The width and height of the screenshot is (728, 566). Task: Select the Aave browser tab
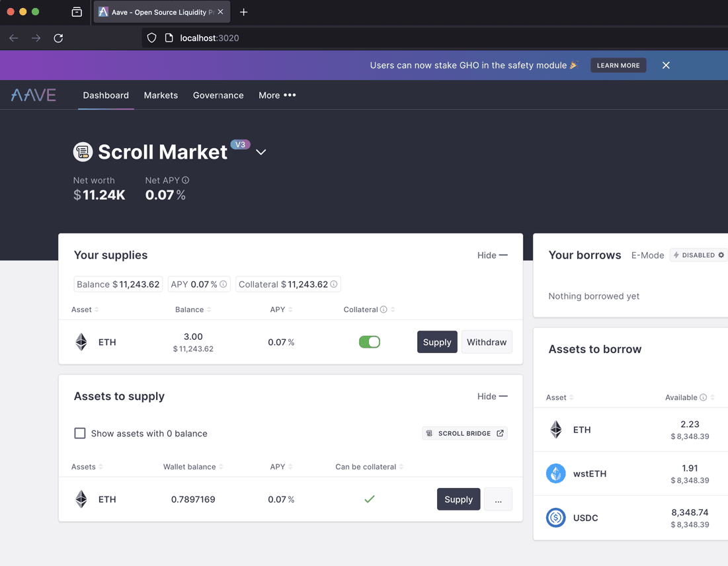pyautogui.click(x=161, y=12)
